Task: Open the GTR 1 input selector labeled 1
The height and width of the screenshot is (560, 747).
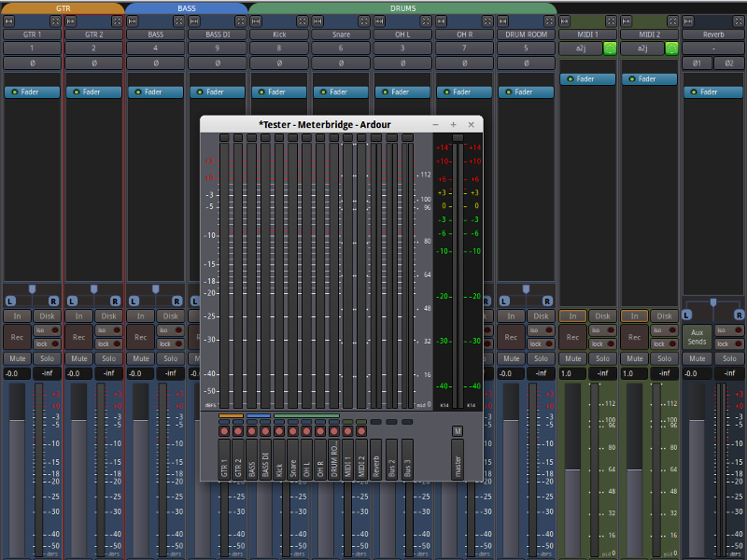Action: [32, 48]
